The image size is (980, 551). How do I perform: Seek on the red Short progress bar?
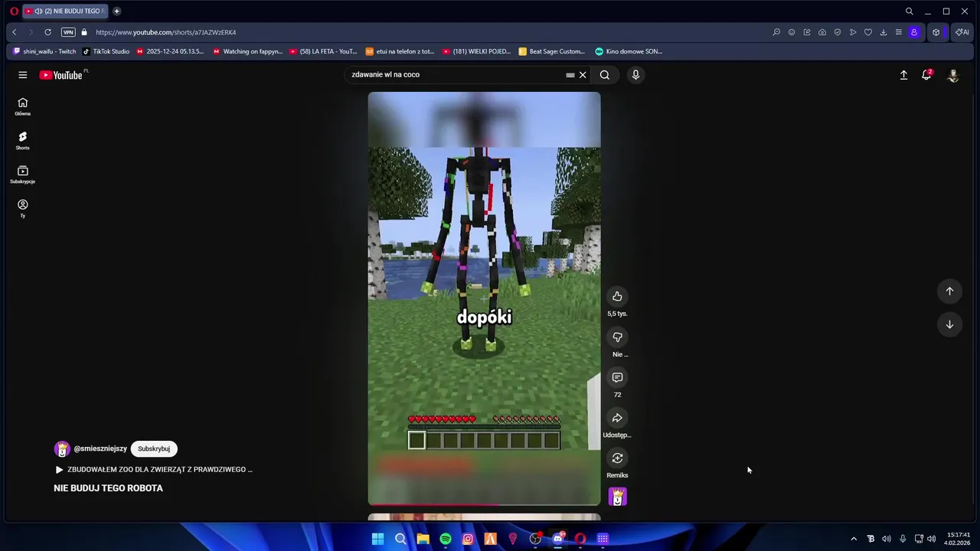point(484,504)
